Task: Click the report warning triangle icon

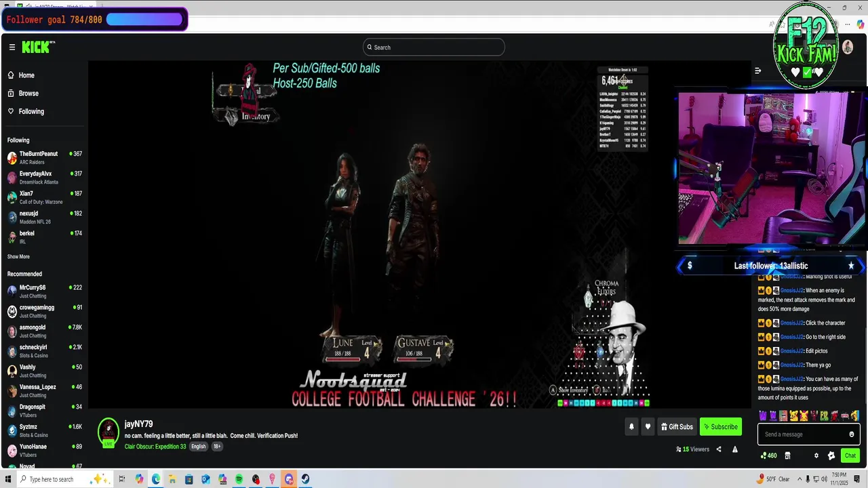Action: pyautogui.click(x=734, y=449)
